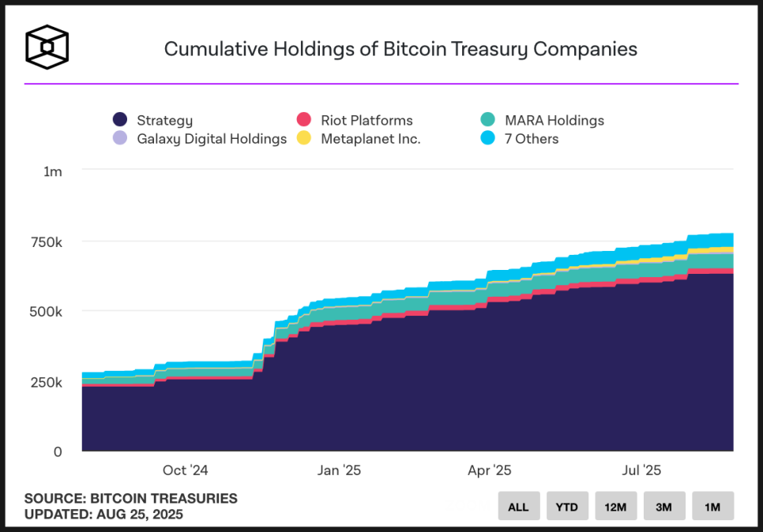This screenshot has width=763, height=532.
Task: Show the ALL time range
Action: (519, 506)
